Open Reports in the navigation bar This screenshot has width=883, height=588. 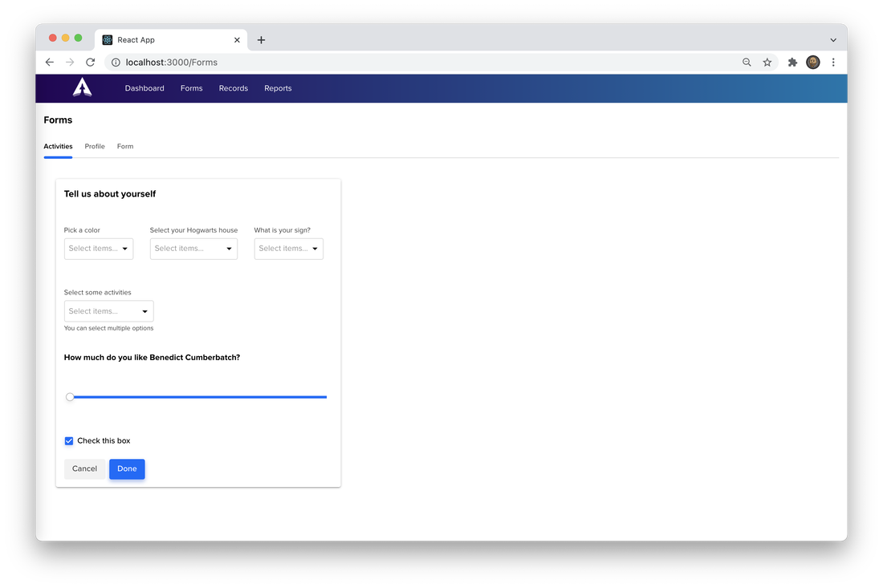click(279, 88)
